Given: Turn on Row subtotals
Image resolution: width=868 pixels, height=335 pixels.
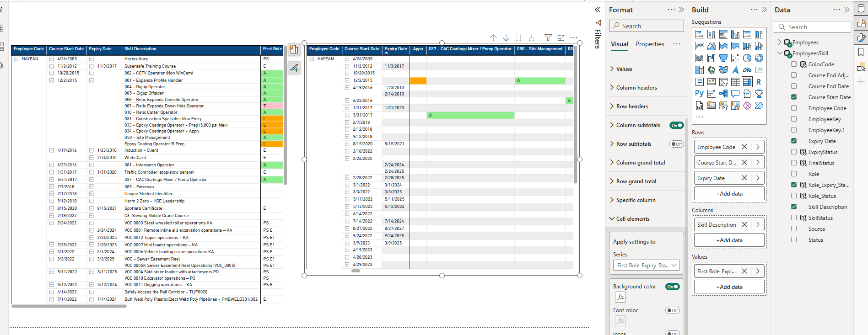Looking at the screenshot, I should pos(676,144).
